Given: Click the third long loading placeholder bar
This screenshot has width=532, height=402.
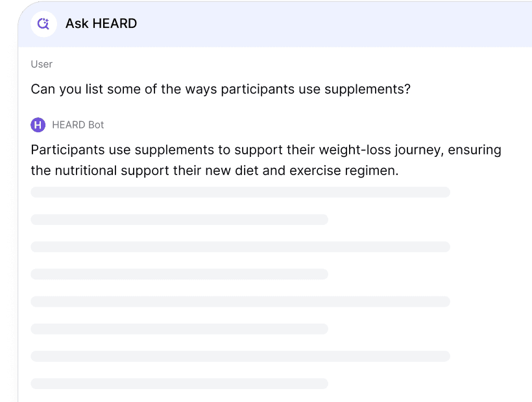Looking at the screenshot, I should [240, 301].
